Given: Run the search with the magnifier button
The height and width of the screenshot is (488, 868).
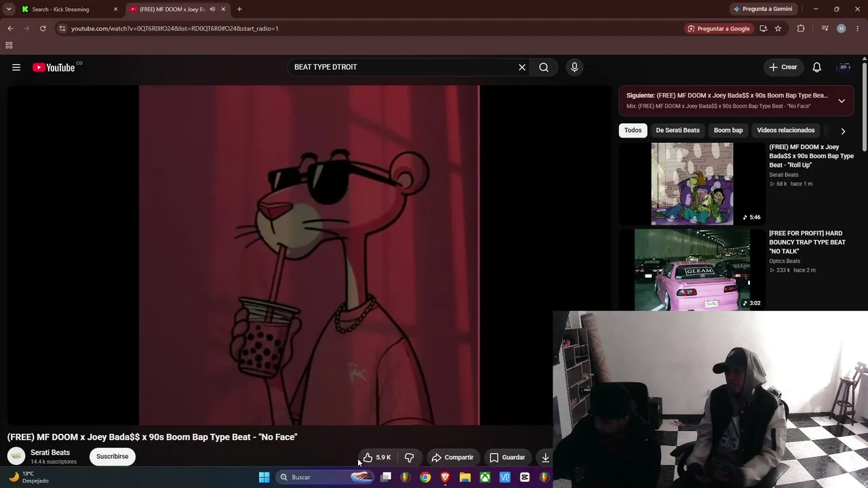Looking at the screenshot, I should click(544, 67).
